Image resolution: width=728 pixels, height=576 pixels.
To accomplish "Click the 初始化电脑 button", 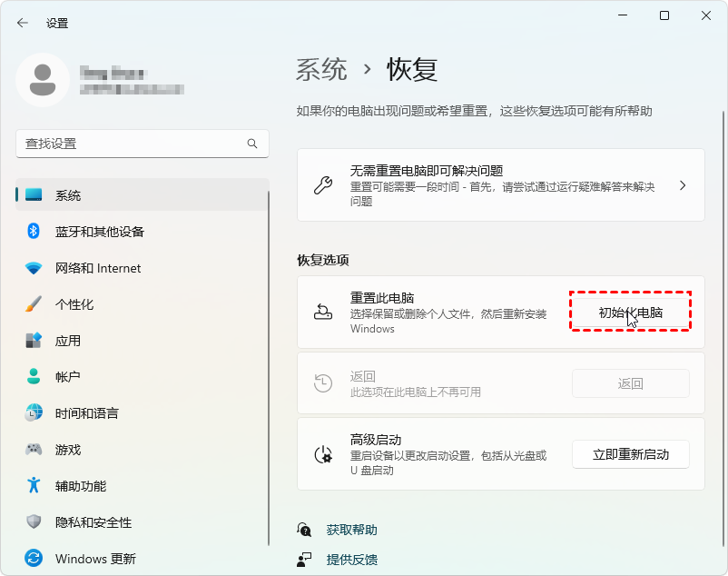I will pyautogui.click(x=631, y=313).
